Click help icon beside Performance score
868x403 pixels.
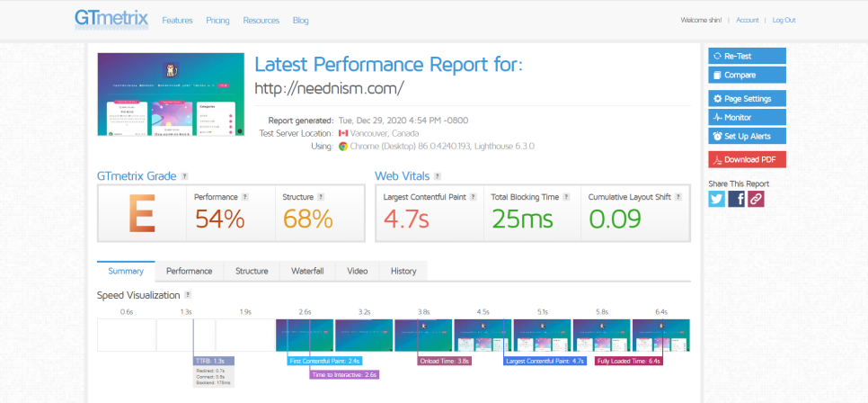[x=244, y=197]
